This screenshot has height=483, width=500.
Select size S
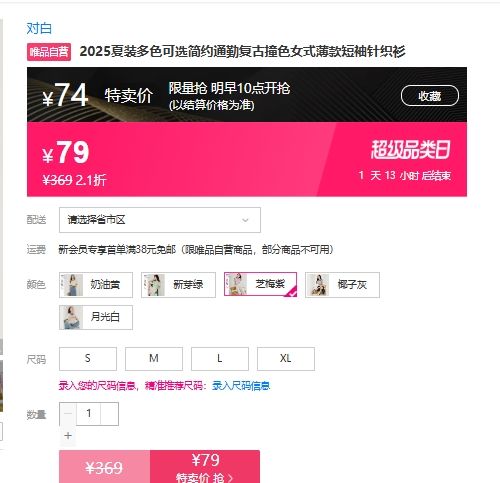pyautogui.click(x=88, y=359)
